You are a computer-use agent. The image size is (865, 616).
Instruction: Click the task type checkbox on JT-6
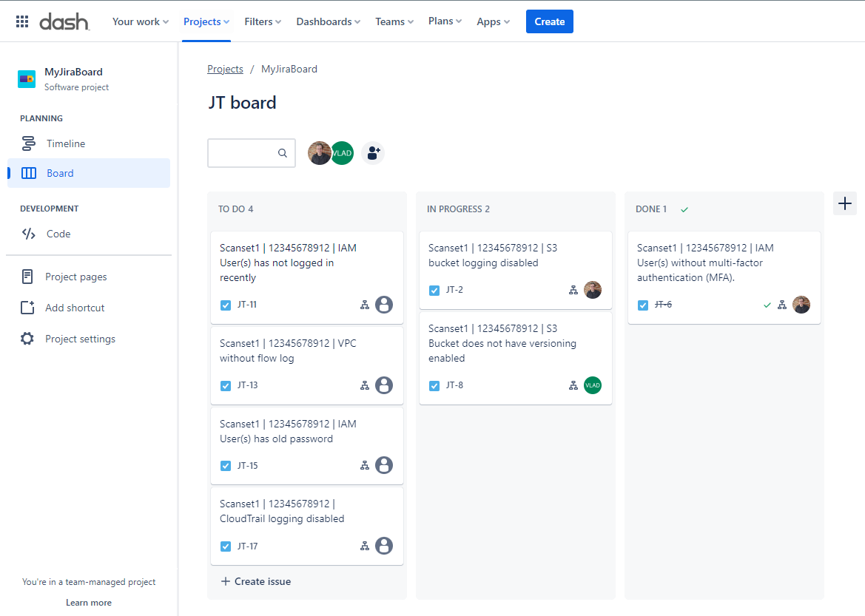[x=643, y=305]
